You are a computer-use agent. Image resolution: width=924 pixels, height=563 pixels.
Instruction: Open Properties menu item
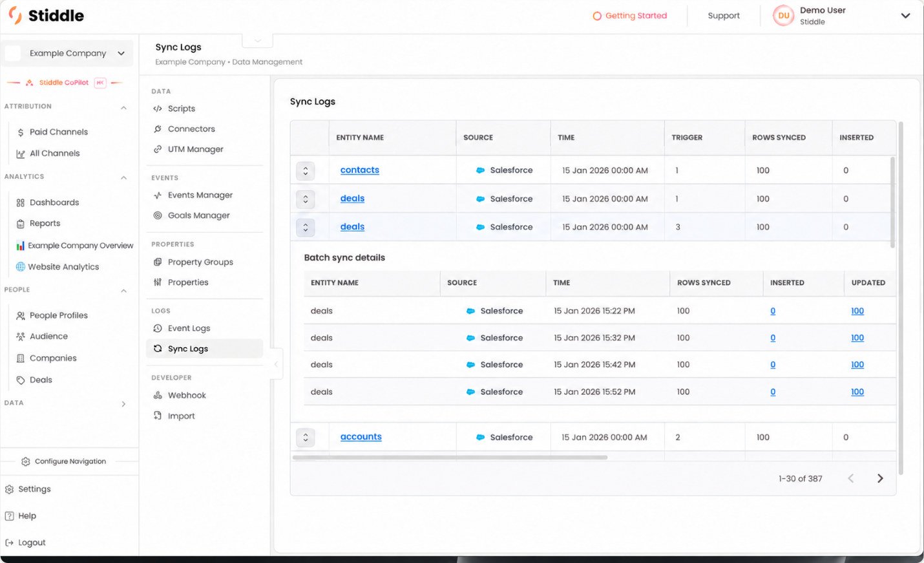click(x=188, y=282)
